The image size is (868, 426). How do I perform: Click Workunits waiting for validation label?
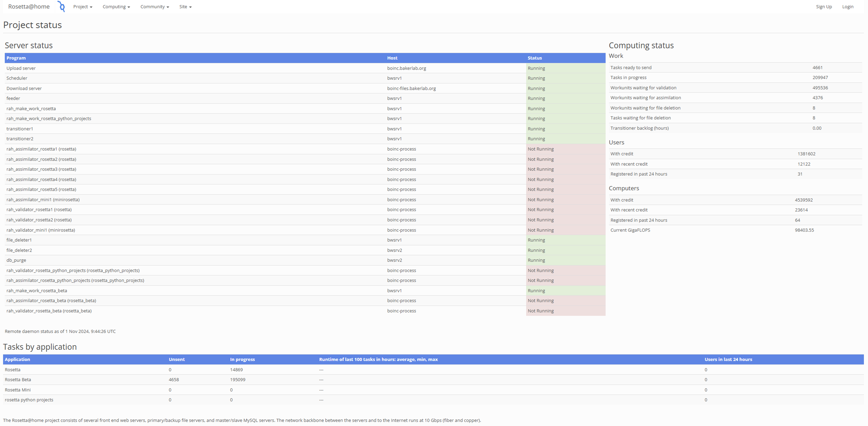point(643,87)
